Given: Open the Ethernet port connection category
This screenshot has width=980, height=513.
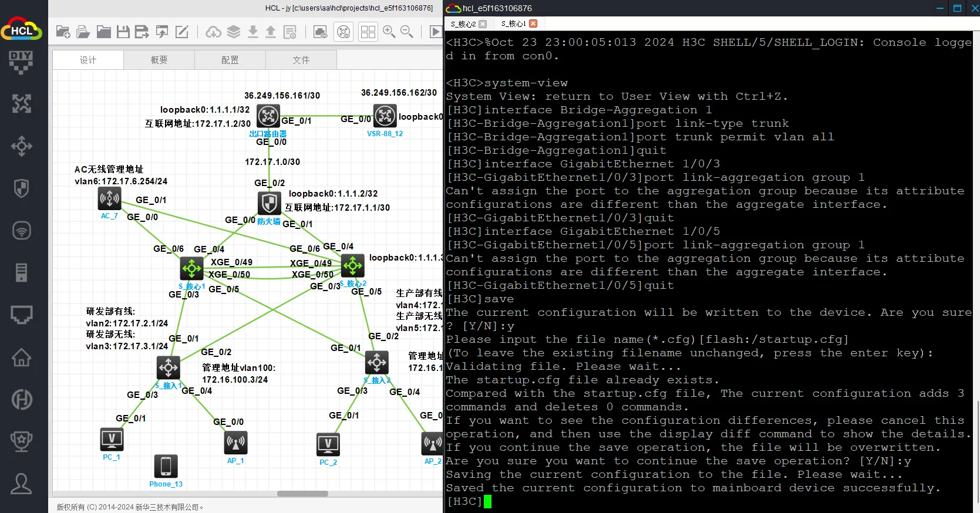Looking at the screenshot, I should coord(21,315).
